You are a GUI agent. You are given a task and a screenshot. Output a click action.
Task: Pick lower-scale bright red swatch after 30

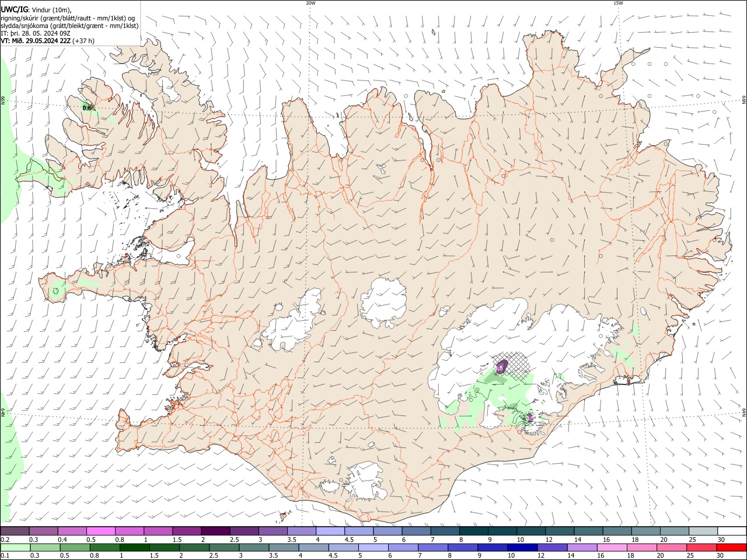coord(731,547)
